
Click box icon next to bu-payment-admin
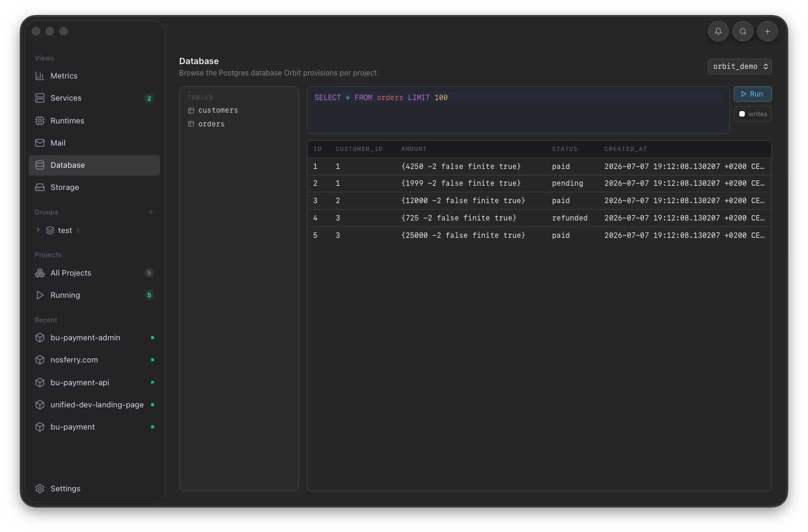tap(40, 338)
